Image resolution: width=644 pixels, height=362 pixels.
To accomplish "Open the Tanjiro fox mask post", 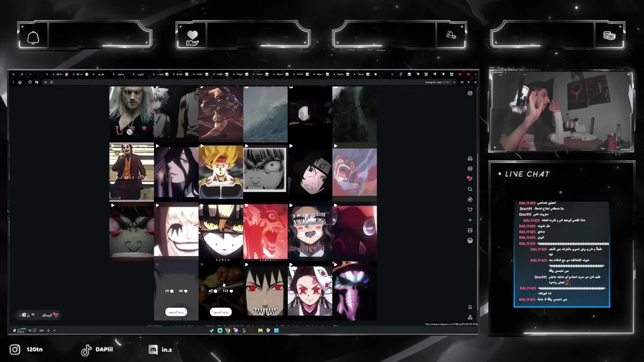I will [310, 291].
